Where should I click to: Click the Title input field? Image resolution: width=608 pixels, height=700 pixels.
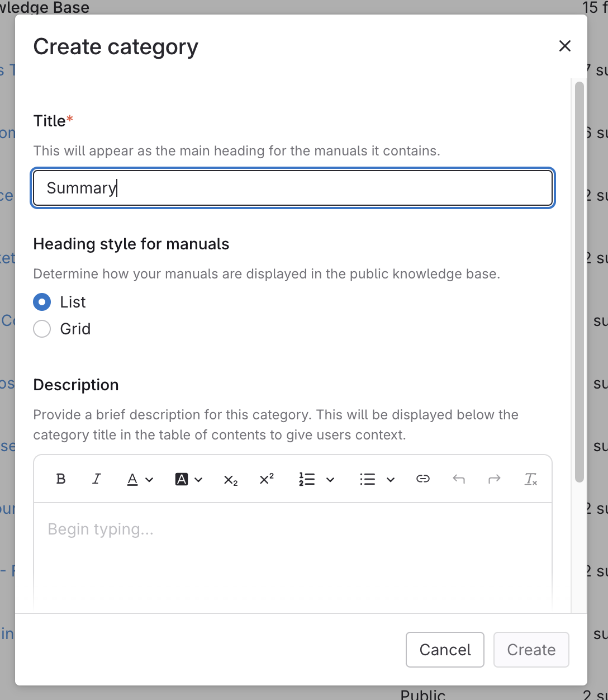pos(293,188)
